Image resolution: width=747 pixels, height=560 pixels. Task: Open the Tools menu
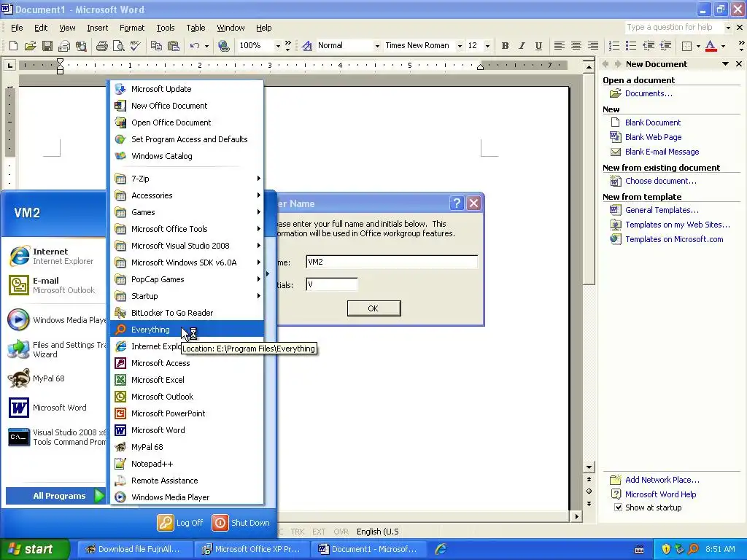coord(166,28)
